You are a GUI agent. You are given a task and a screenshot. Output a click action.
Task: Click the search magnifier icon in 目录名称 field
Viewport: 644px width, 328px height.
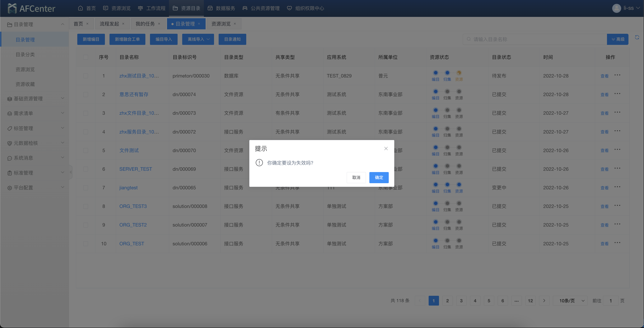469,39
